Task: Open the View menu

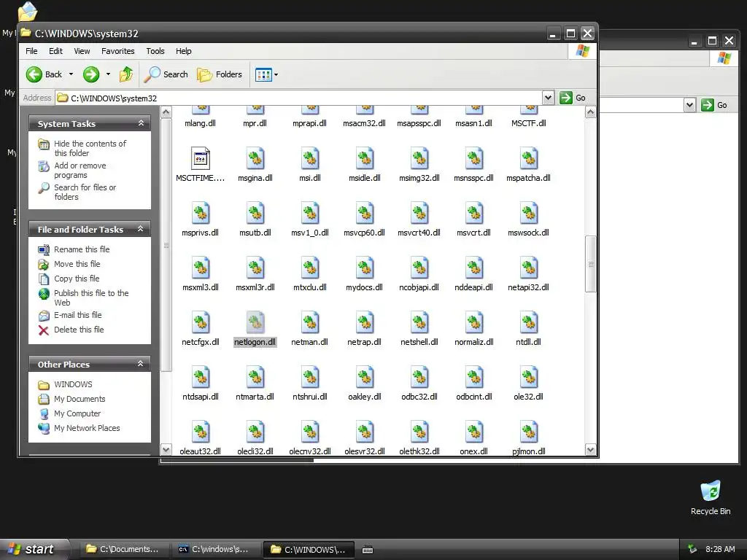Action: pyautogui.click(x=82, y=51)
